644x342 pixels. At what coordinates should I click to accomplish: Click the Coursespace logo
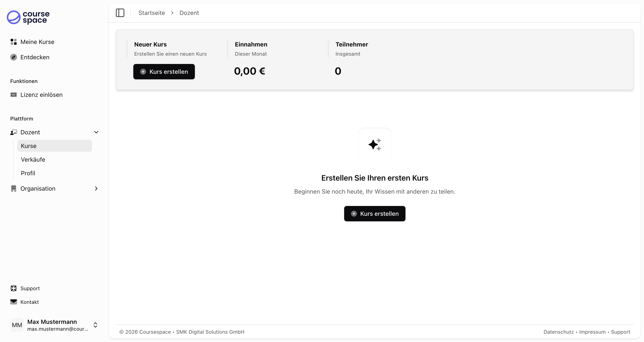[x=28, y=17]
